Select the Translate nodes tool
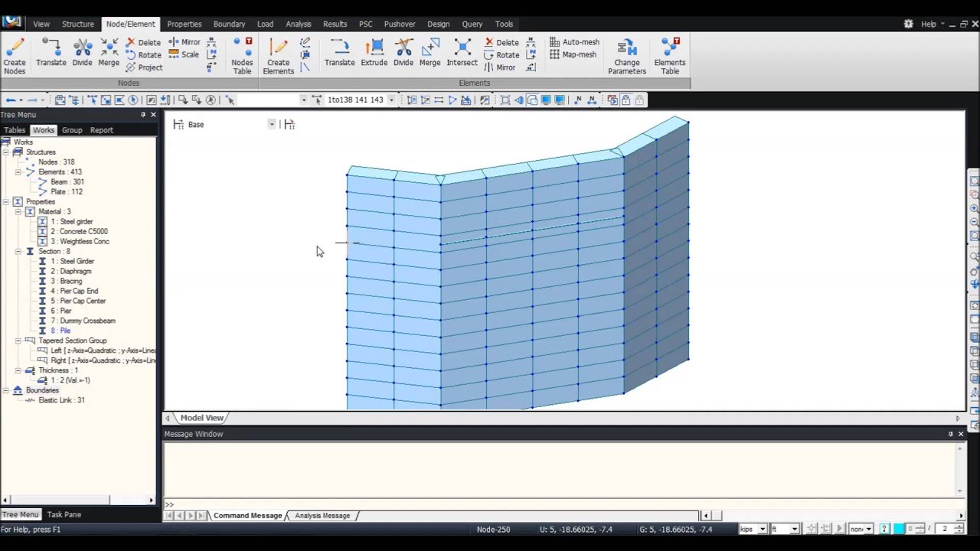This screenshot has width=980, height=551. pyautogui.click(x=51, y=53)
